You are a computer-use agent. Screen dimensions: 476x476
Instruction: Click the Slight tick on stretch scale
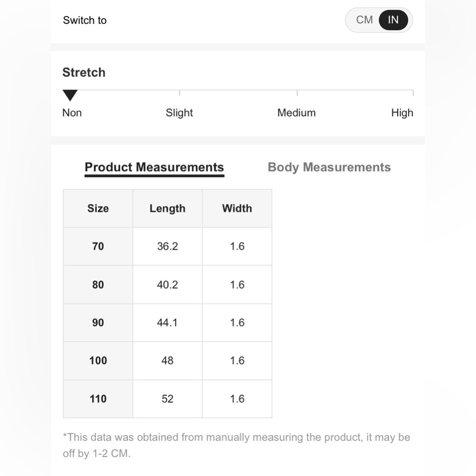(x=179, y=93)
